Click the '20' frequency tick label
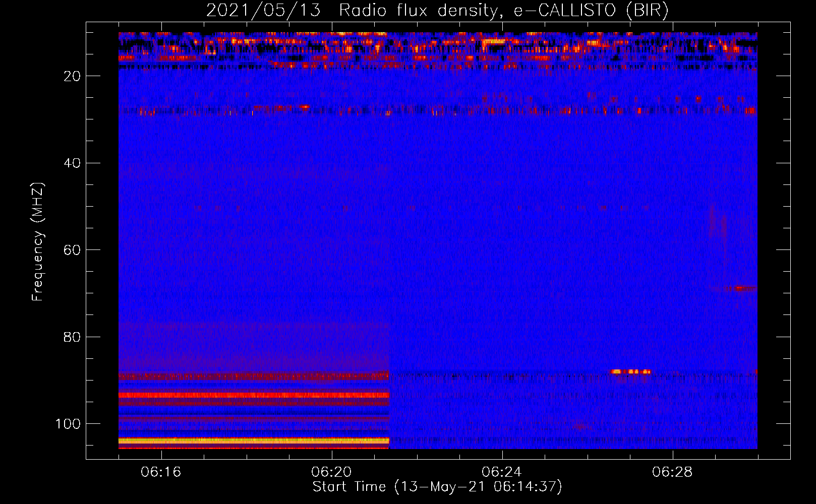 click(x=73, y=76)
